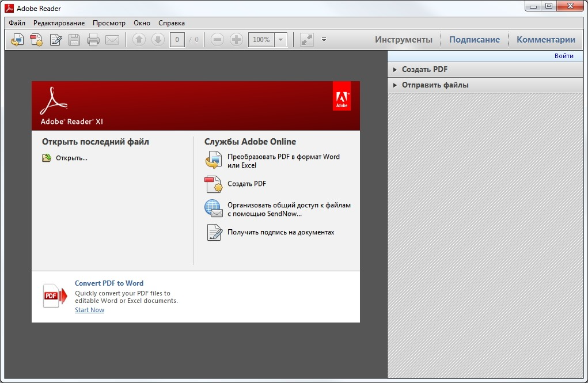The width and height of the screenshot is (588, 383).
Task: Click the Send by email envelope icon
Action: coord(112,40)
